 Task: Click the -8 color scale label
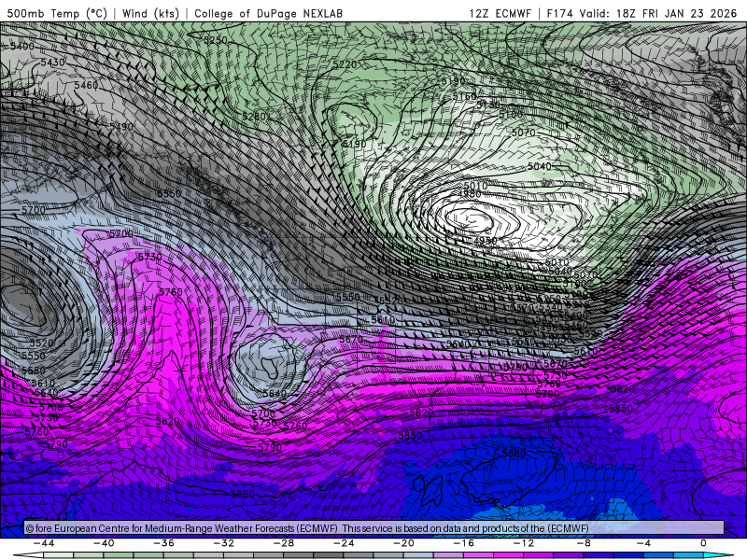(585, 543)
